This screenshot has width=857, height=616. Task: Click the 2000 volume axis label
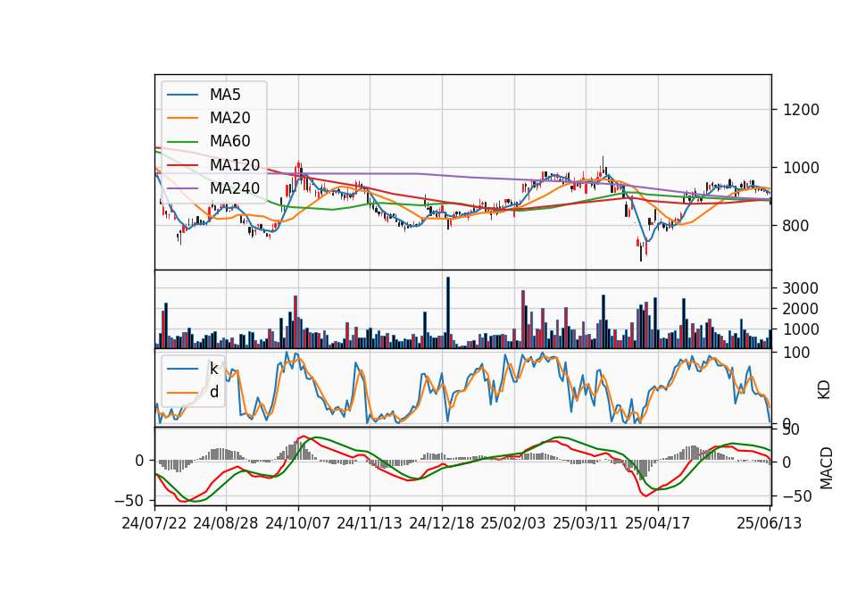[x=800, y=310]
